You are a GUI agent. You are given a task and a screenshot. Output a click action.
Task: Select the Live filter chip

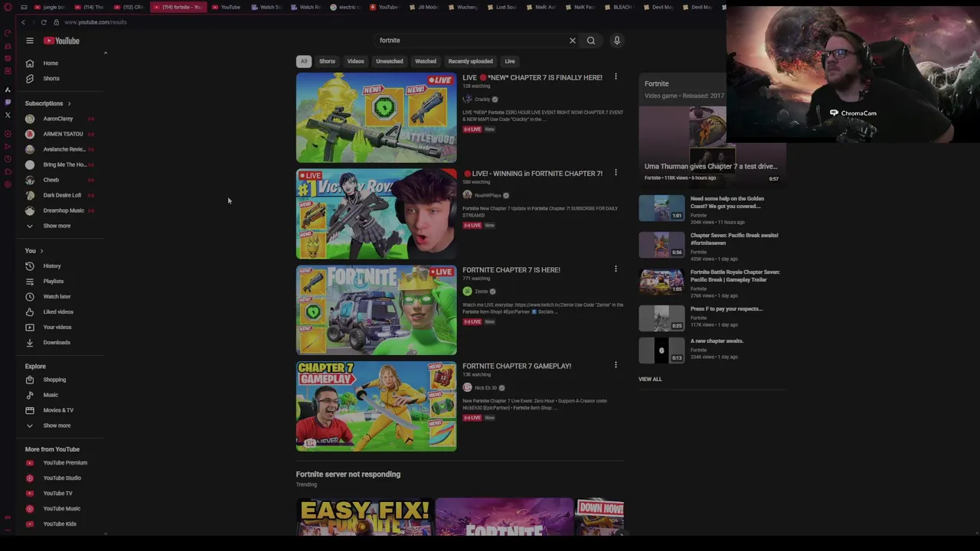[509, 61]
